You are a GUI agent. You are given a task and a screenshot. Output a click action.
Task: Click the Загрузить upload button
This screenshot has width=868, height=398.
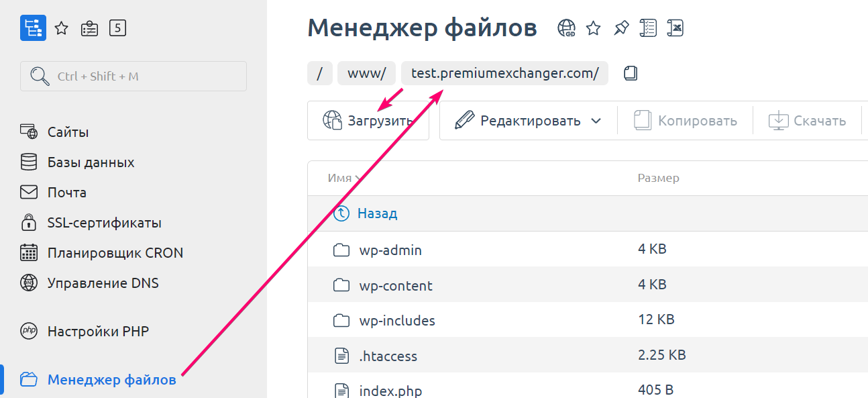[x=368, y=121]
